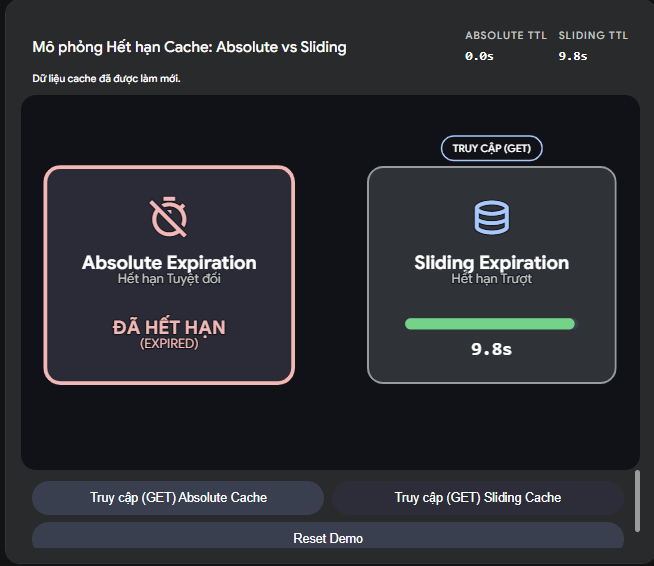Click the green sliding expiration progress bar
Viewport: 654px width, 566px height.
[490, 324]
